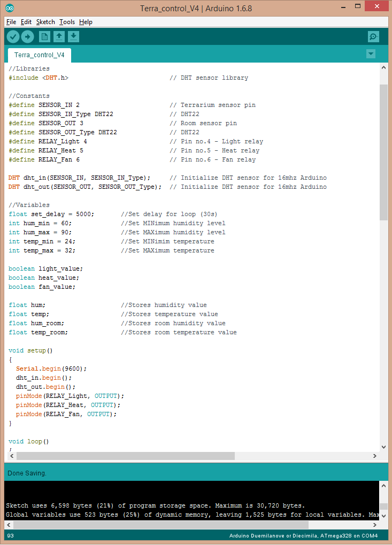Create a new sketch with New icon
392x545 pixels.
click(x=44, y=36)
